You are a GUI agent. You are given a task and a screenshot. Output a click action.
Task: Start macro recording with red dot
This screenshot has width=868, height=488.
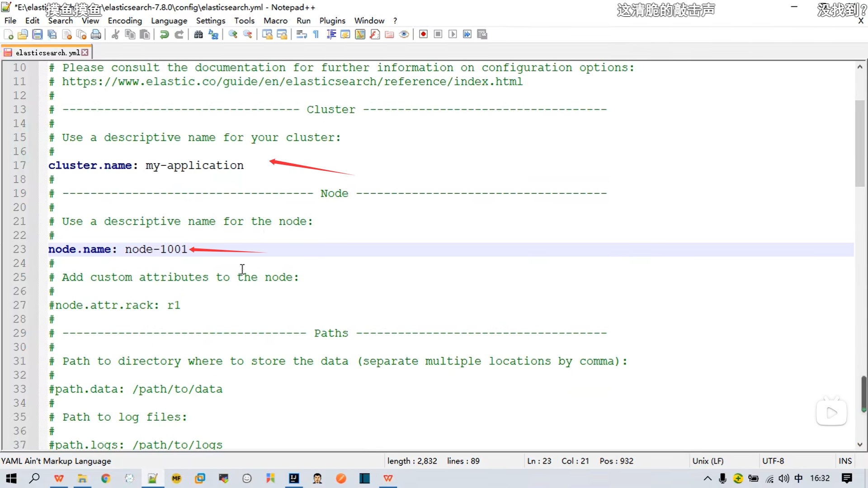point(423,34)
